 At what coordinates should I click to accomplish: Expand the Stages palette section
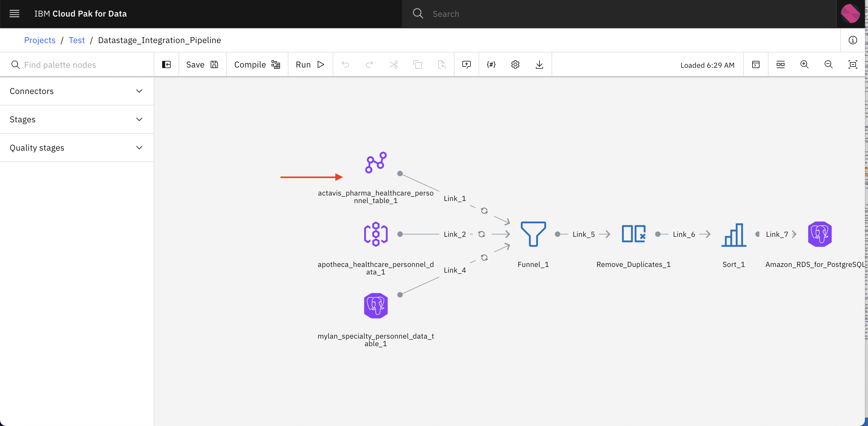(77, 120)
